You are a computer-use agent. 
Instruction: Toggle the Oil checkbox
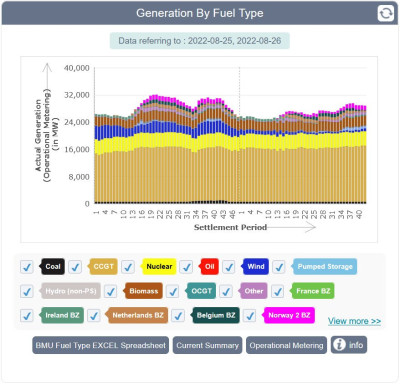point(186,267)
